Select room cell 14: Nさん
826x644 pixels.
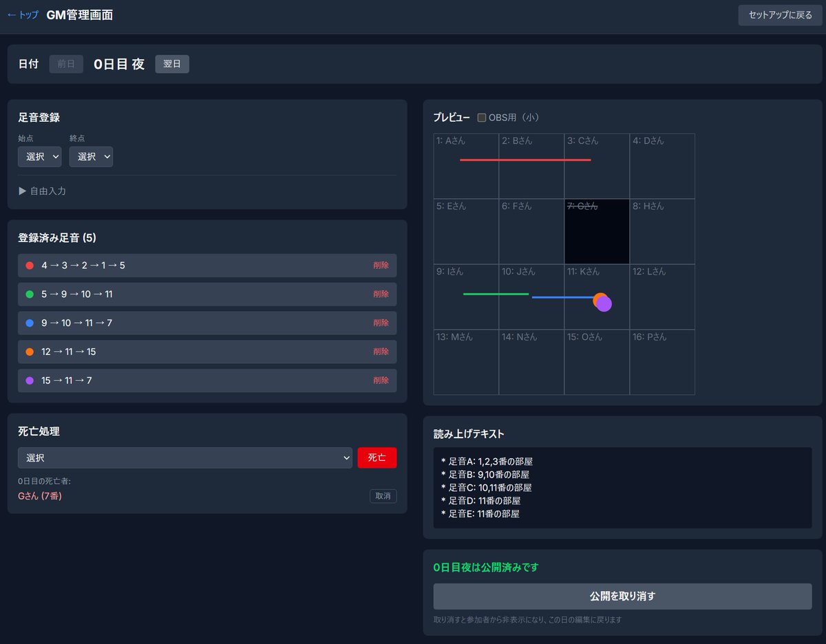(x=531, y=362)
